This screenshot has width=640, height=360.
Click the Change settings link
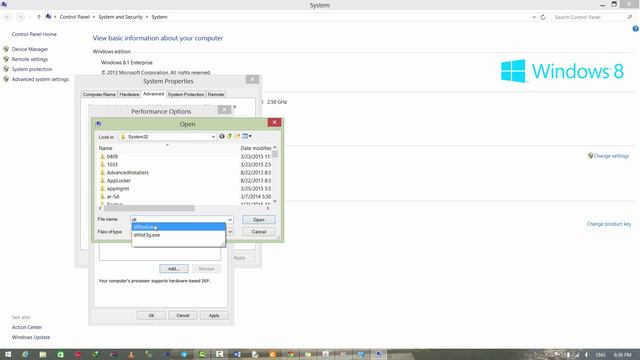tap(611, 156)
